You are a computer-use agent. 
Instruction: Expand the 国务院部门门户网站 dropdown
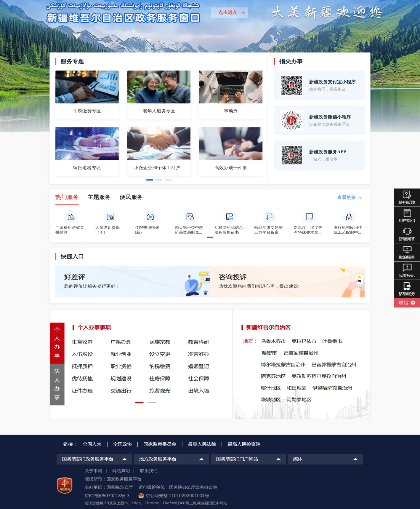[x=249, y=459]
